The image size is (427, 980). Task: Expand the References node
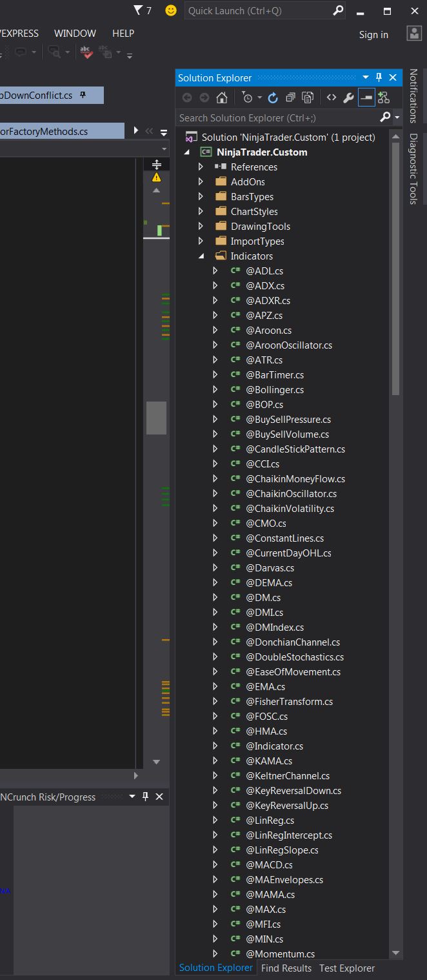(x=201, y=167)
